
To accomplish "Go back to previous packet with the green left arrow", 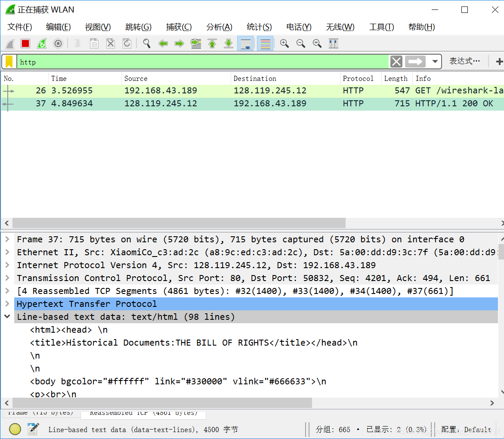I will tap(163, 43).
